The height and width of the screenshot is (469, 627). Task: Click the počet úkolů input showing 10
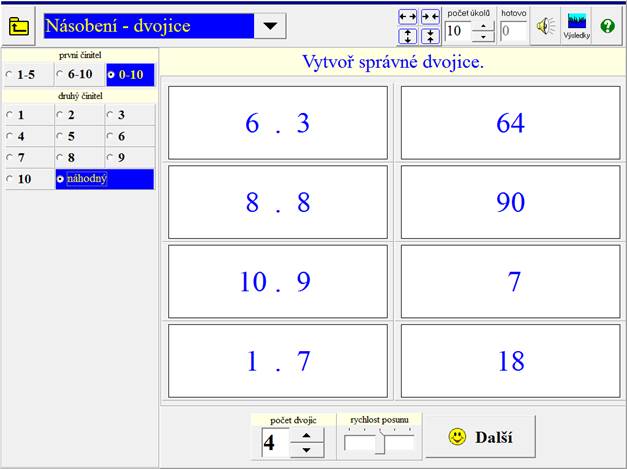pos(458,31)
